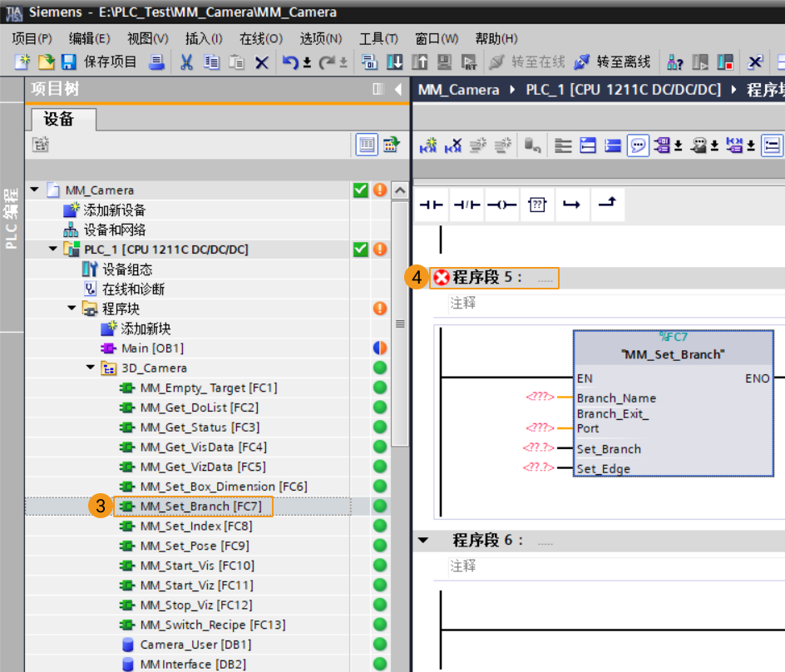This screenshot has width=785, height=672.
Task: Click the download to device icon
Action: (394, 62)
